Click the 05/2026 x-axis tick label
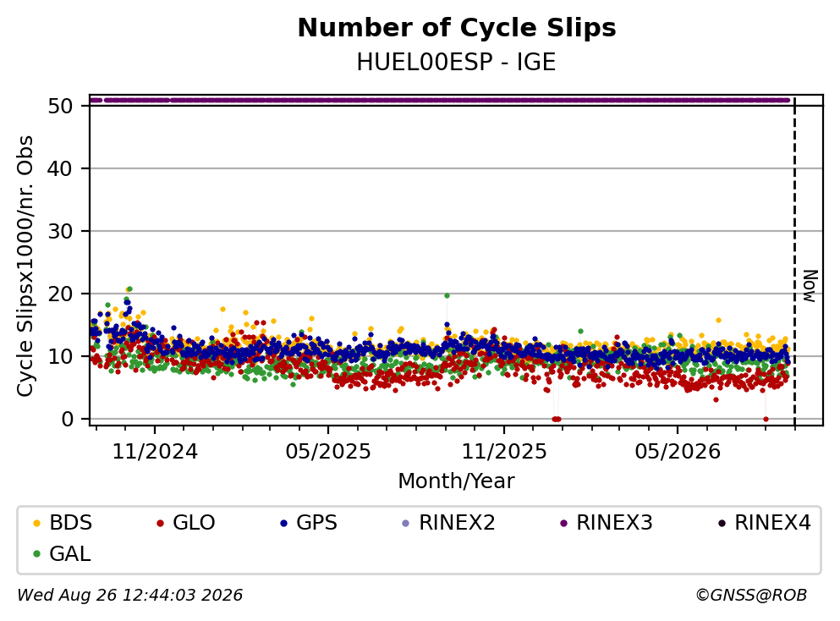Screen dimensions: 840x621 pos(678,452)
